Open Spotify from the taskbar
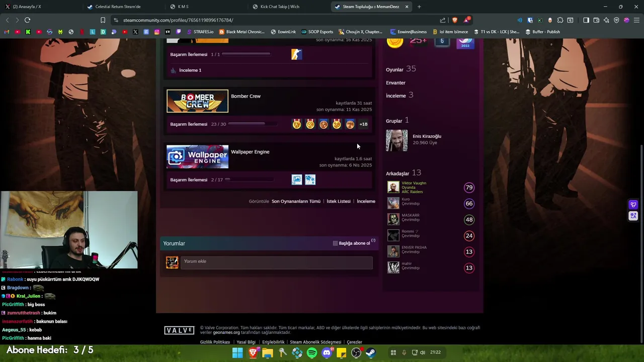The image size is (644, 362). tap(312, 353)
